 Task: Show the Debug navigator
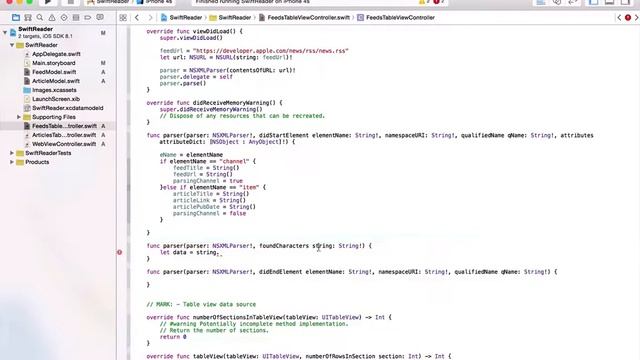[x=76, y=18]
